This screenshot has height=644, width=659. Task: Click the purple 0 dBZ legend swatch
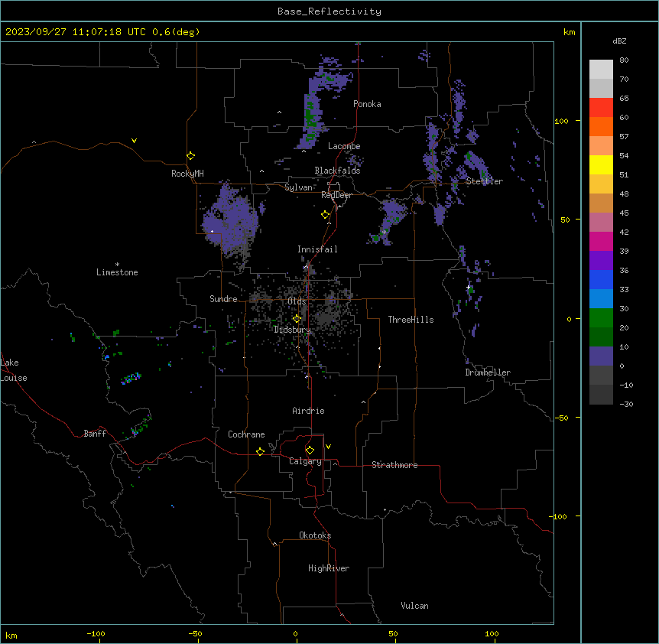point(601,356)
